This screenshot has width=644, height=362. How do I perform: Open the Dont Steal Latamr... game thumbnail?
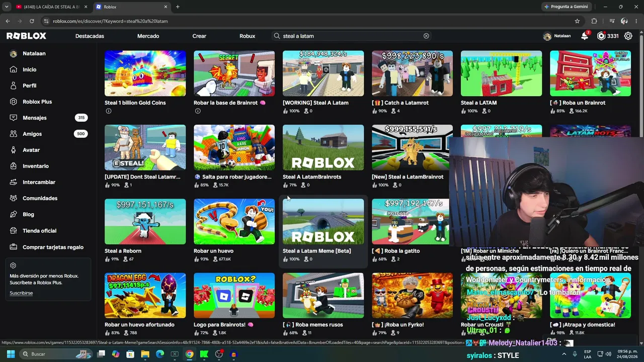point(145,147)
